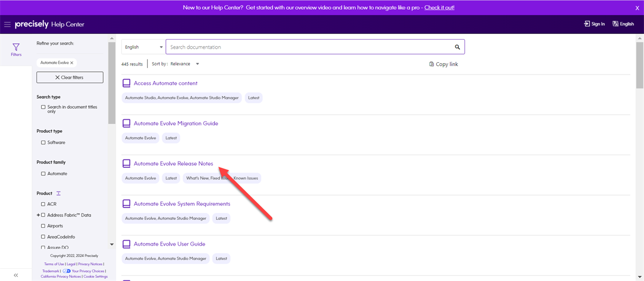Open the Sort by Relevance dropdown
The height and width of the screenshot is (281, 644).
[x=185, y=64]
